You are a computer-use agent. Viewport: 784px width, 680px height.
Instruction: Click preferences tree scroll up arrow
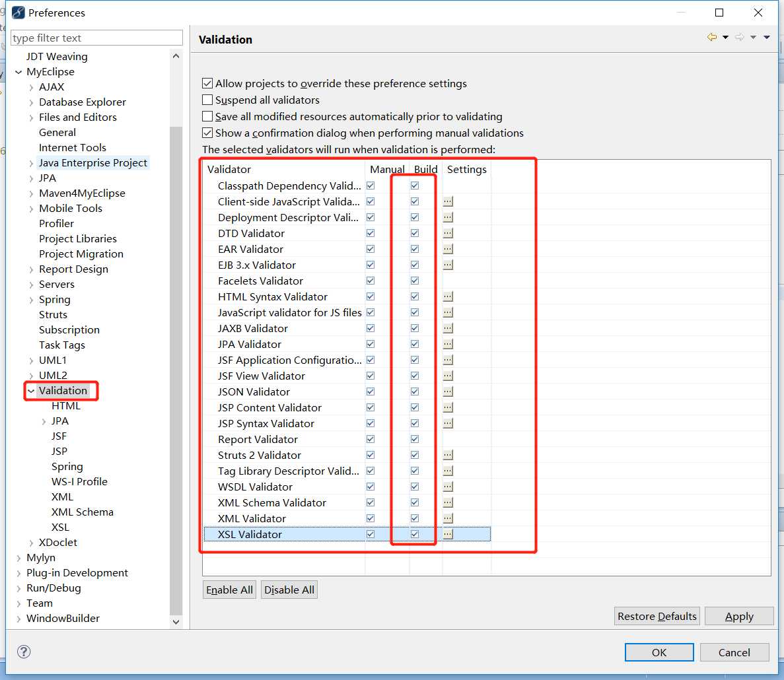176,56
